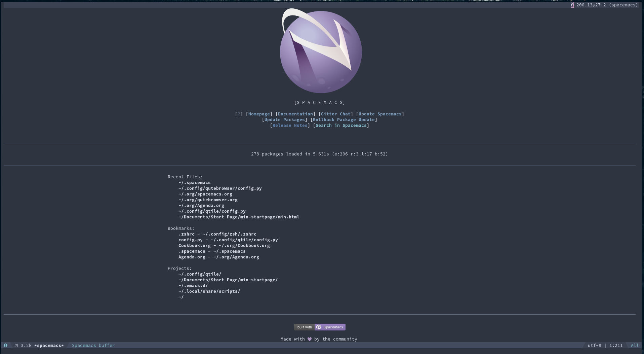Screen dimensions: 644x354
Task: Click the All buffer position indicator
Action: click(x=635, y=346)
